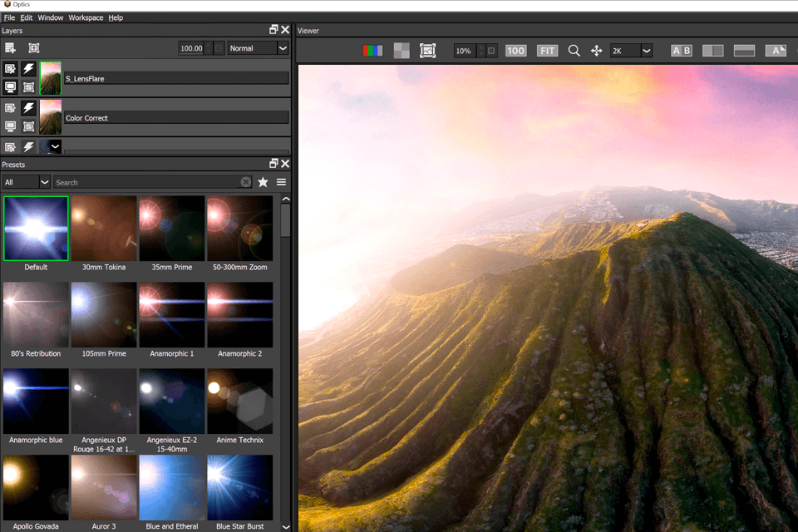Click the FIT zoom button in Viewer

click(x=547, y=51)
